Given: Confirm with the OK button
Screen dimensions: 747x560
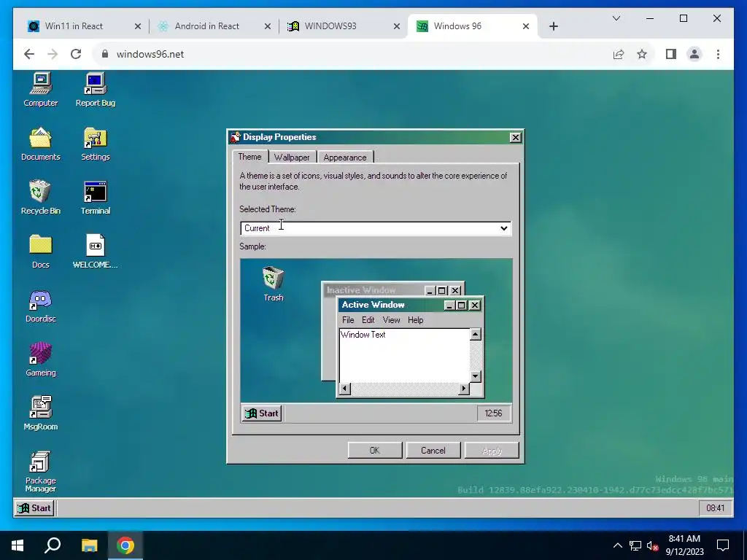Looking at the screenshot, I should pos(375,451).
